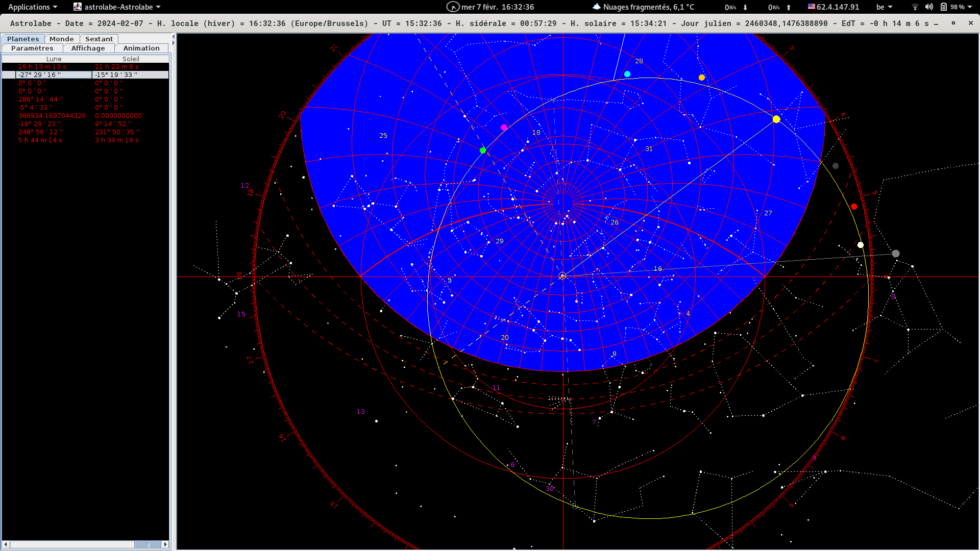Click the volume speaker icon in system tray

tap(929, 7)
